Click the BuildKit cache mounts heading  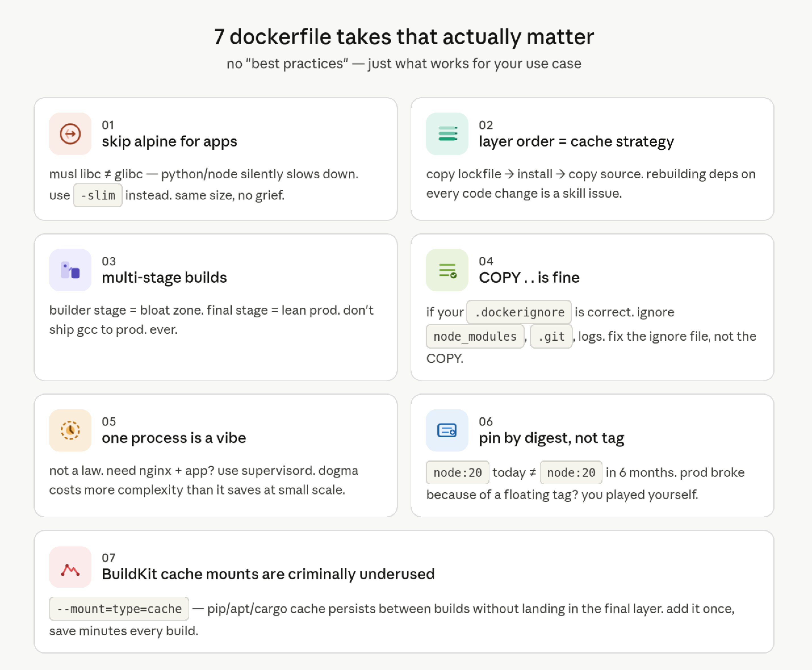pos(268,574)
